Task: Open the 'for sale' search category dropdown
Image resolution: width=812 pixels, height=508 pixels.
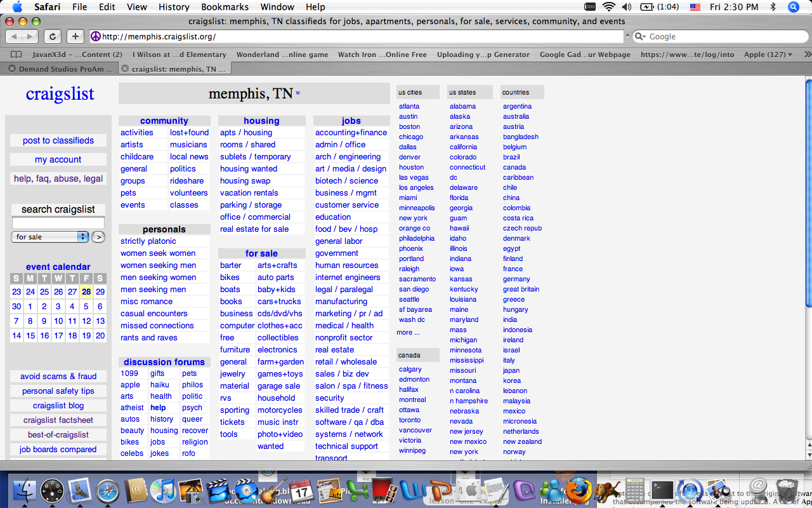Action: pyautogui.click(x=50, y=237)
